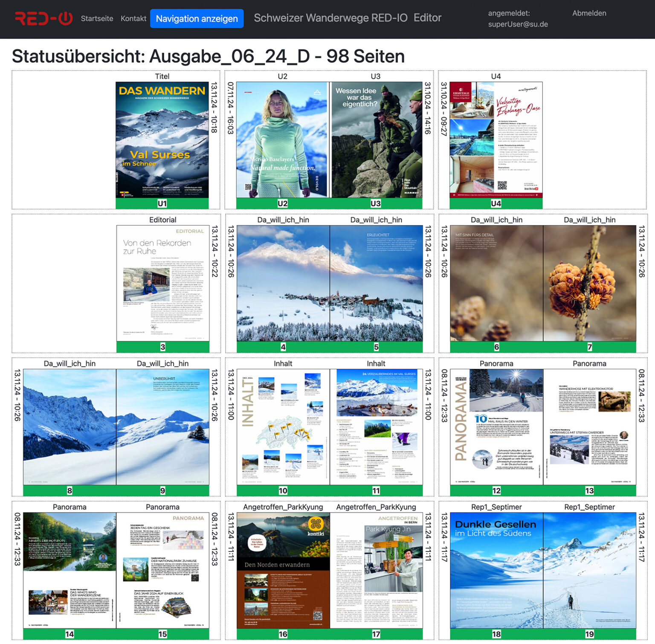Open the Angetroffen_ParkKyung page 16 thumbnail
This screenshot has height=644, width=655.
tap(283, 570)
